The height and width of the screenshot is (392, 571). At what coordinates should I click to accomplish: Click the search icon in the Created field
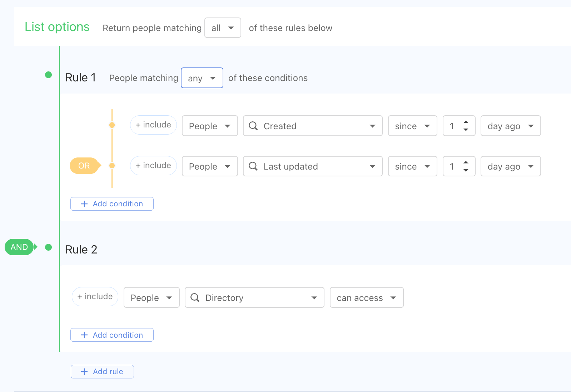click(x=253, y=126)
